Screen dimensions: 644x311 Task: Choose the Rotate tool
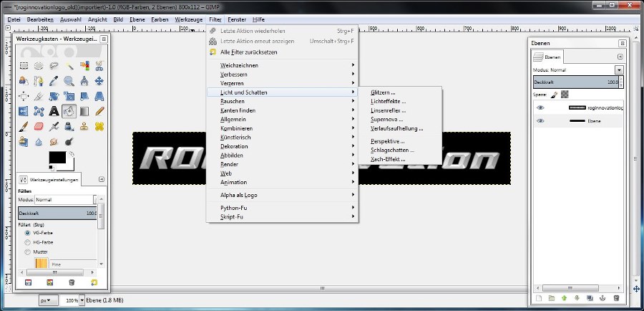click(54, 96)
